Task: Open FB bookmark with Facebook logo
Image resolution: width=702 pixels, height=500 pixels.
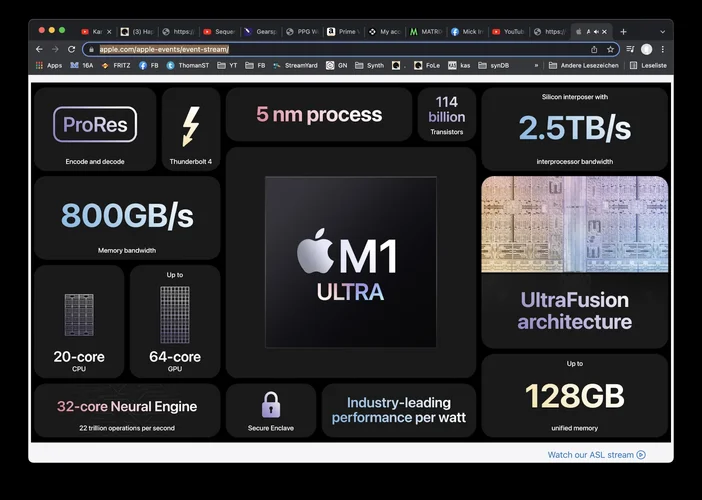Action: (x=149, y=65)
